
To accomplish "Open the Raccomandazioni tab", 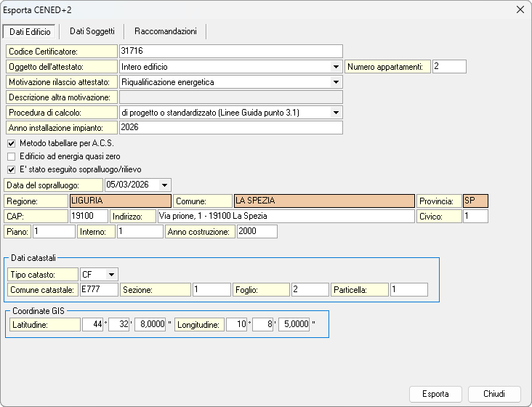I will coord(165,31).
